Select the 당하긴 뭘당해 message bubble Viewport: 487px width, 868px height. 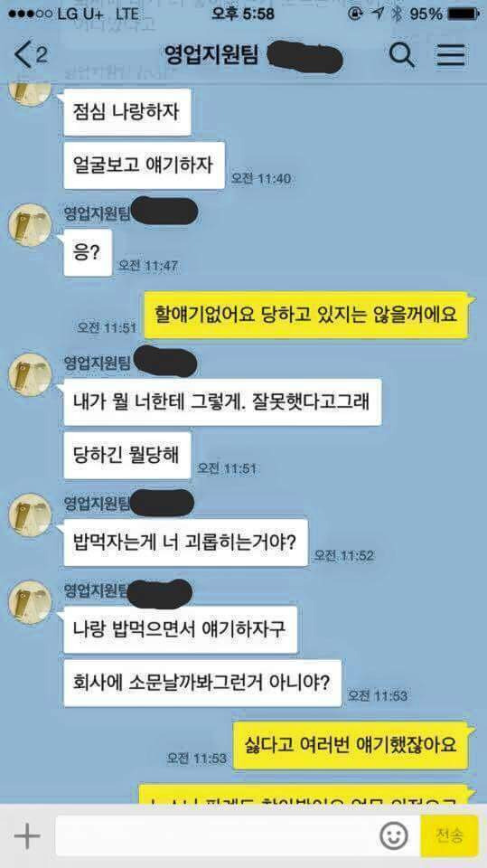tap(127, 456)
